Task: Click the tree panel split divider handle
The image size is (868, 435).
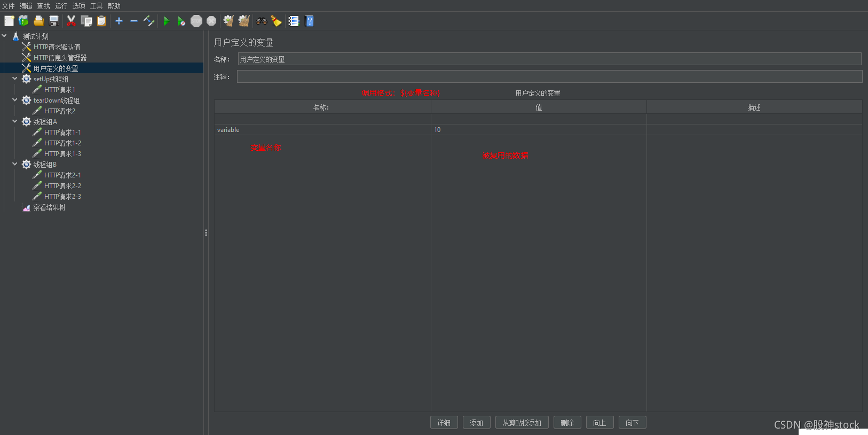Action: pos(206,233)
